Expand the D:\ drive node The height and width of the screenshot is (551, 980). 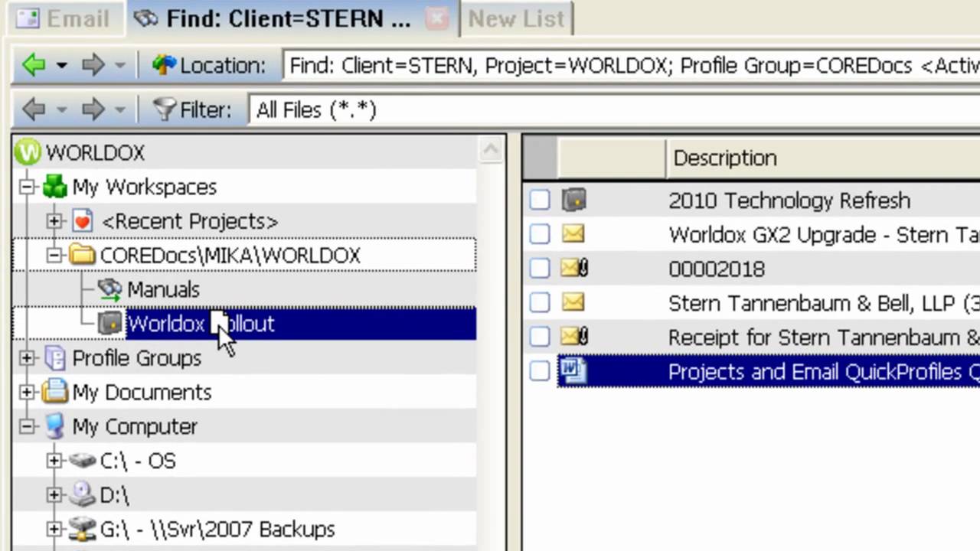pos(54,495)
